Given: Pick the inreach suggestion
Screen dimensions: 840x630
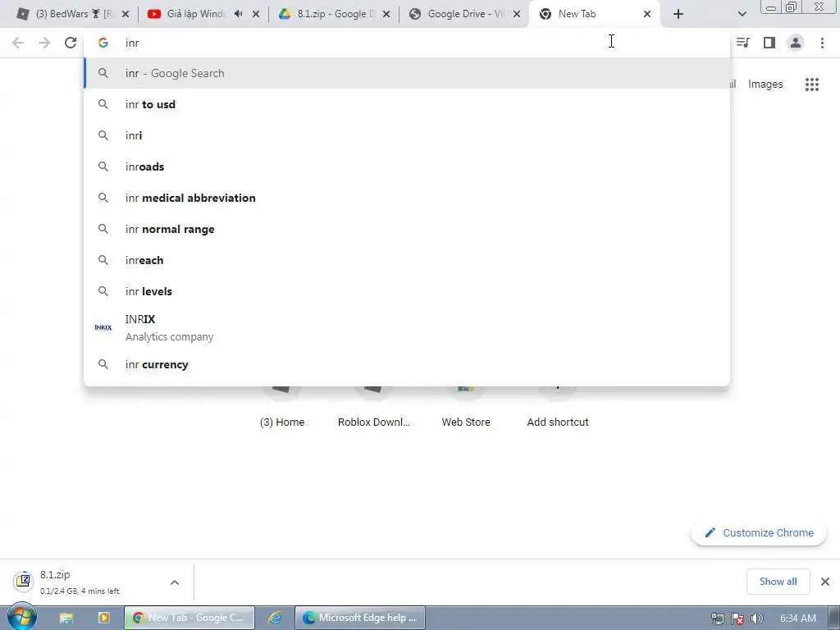Looking at the screenshot, I should (x=407, y=260).
